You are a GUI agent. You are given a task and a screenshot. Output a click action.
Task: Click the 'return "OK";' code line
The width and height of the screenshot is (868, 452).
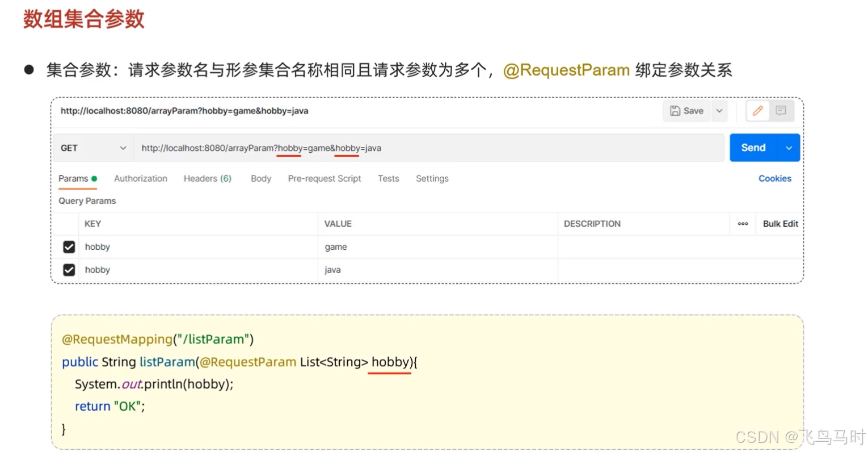110,406
